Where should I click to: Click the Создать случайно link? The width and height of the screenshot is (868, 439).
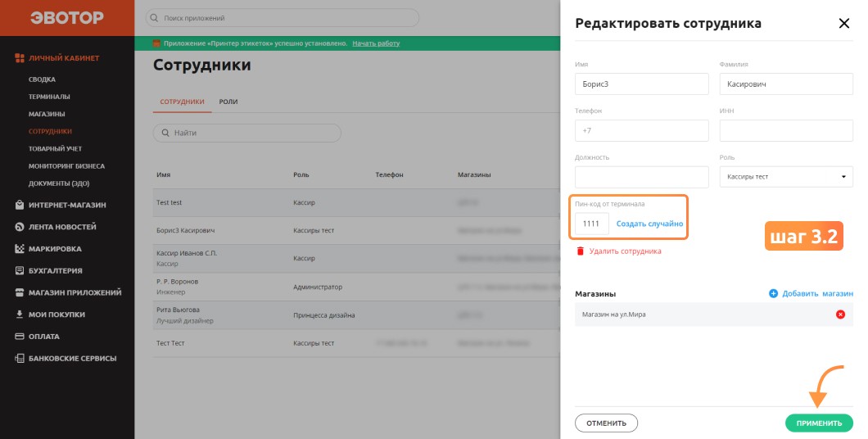click(649, 224)
